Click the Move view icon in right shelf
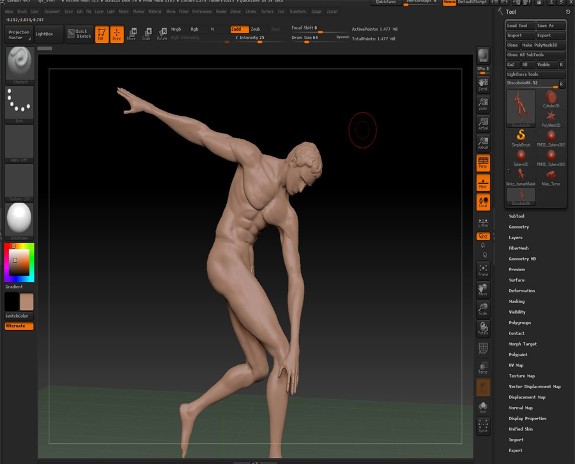The width and height of the screenshot is (575, 464). click(483, 289)
